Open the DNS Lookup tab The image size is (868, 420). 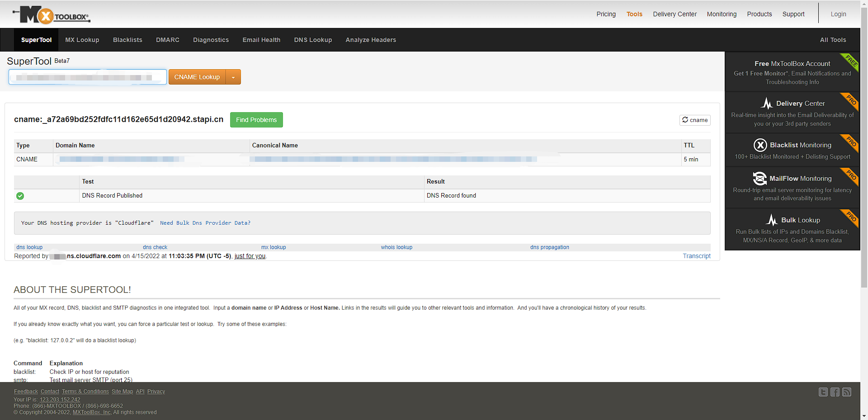click(x=313, y=40)
